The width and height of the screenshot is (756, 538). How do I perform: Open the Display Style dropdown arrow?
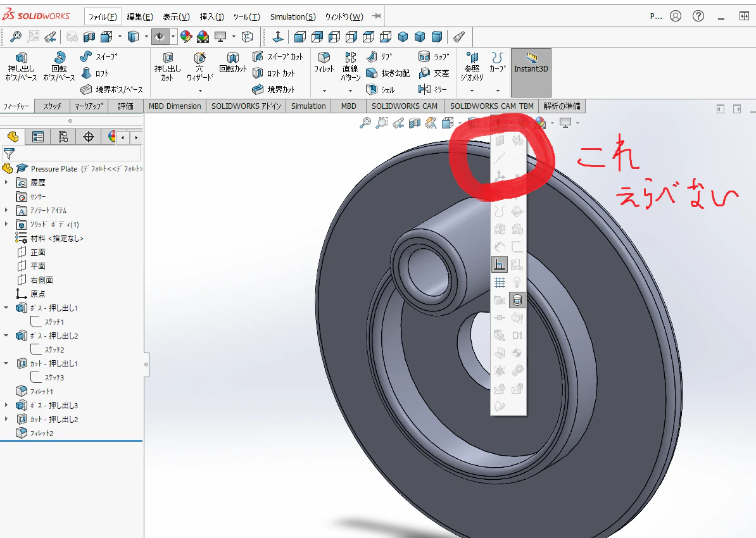coord(146,37)
